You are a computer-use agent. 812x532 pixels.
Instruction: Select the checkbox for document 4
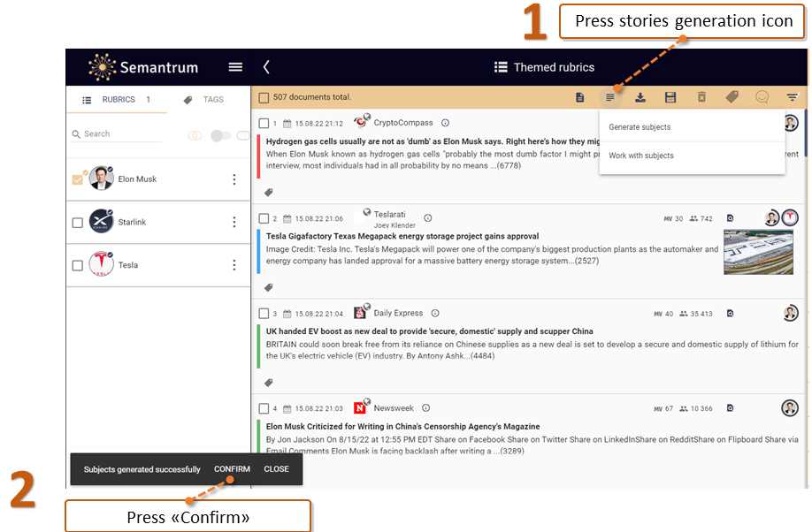coord(264,408)
